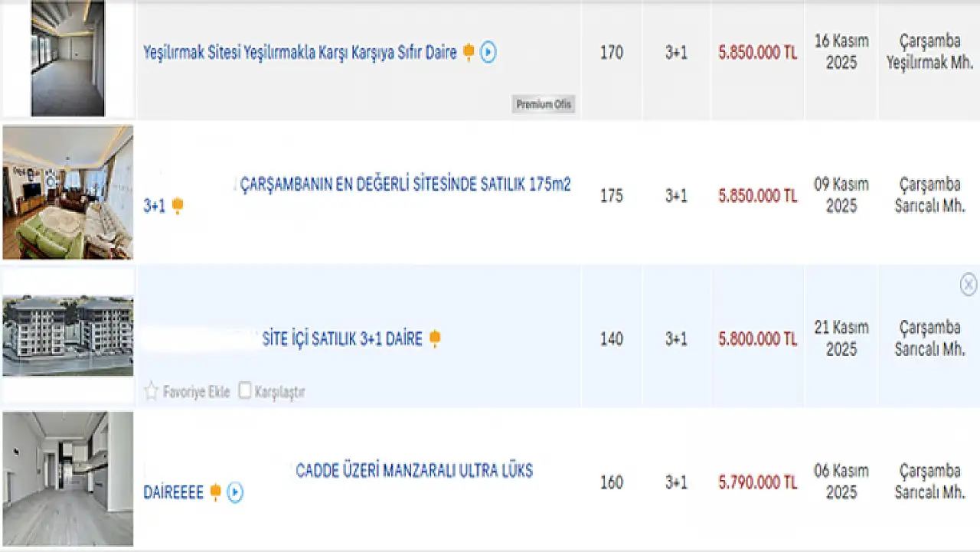The image size is (980, 552).
Task: Open gray-floor kitchen photo thumbnail
Action: (67, 479)
